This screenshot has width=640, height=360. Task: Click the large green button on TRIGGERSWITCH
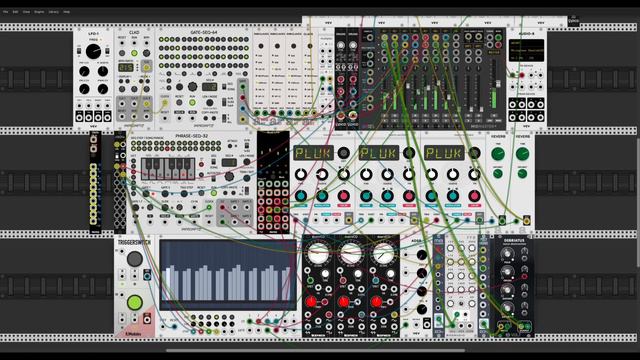(134, 302)
